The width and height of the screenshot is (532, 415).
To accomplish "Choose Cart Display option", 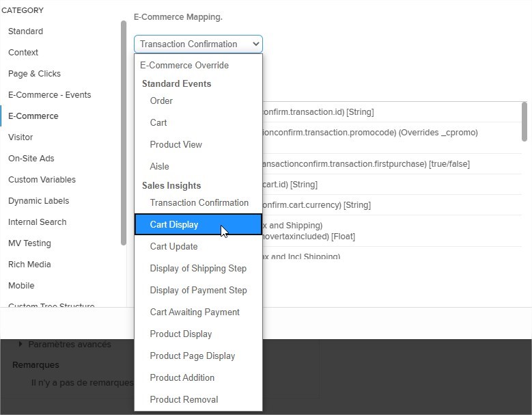I will coord(174,225).
